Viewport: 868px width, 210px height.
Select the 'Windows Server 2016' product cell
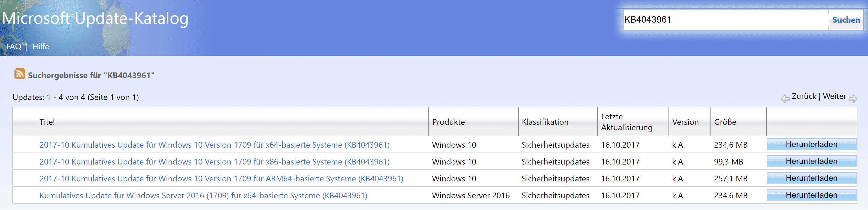(x=470, y=195)
